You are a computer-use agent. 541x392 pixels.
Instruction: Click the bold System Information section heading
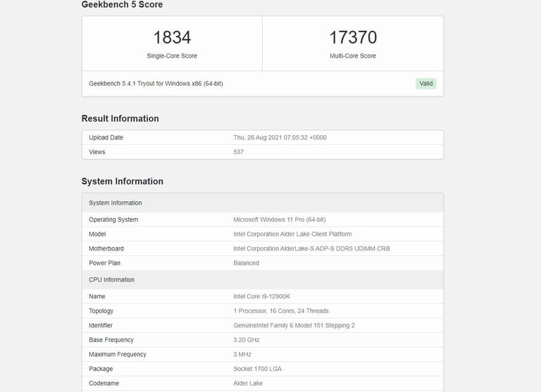(x=122, y=182)
